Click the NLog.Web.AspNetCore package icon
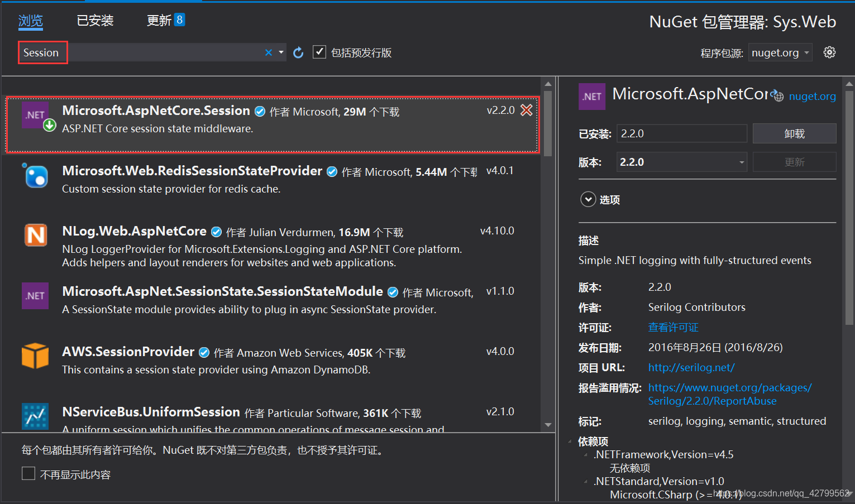This screenshot has width=855, height=504. click(35, 235)
